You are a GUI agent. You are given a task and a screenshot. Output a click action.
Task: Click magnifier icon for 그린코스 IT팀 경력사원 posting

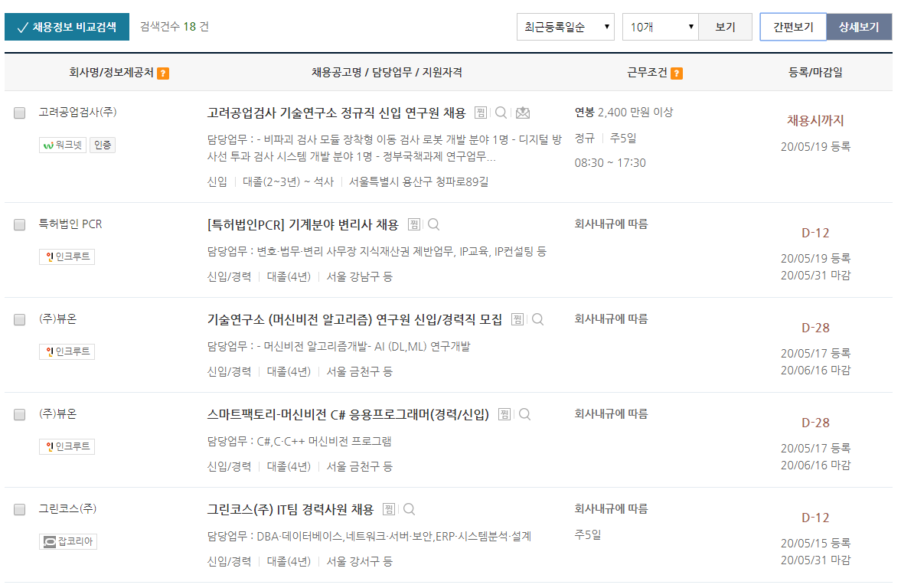point(409,508)
